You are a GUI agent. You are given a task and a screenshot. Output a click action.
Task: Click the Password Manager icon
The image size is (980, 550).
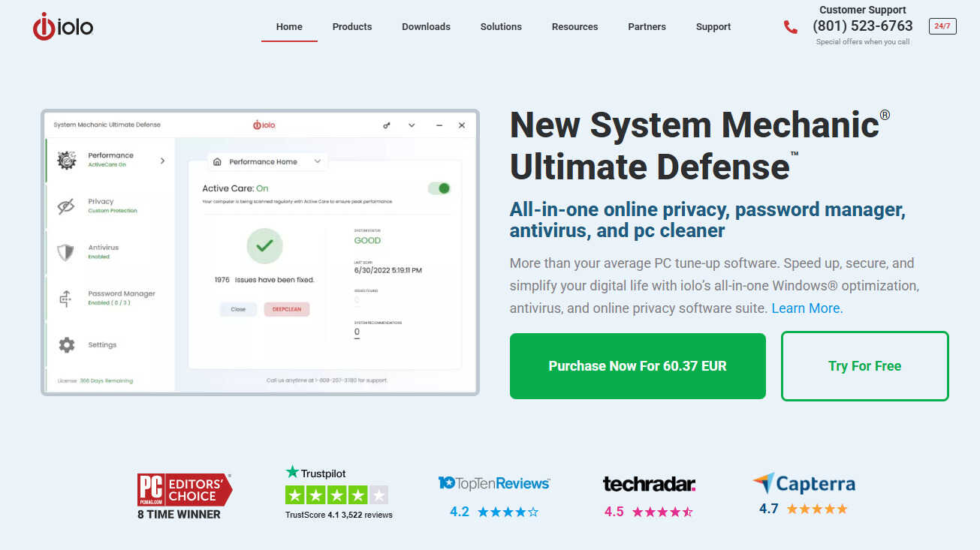tap(66, 299)
